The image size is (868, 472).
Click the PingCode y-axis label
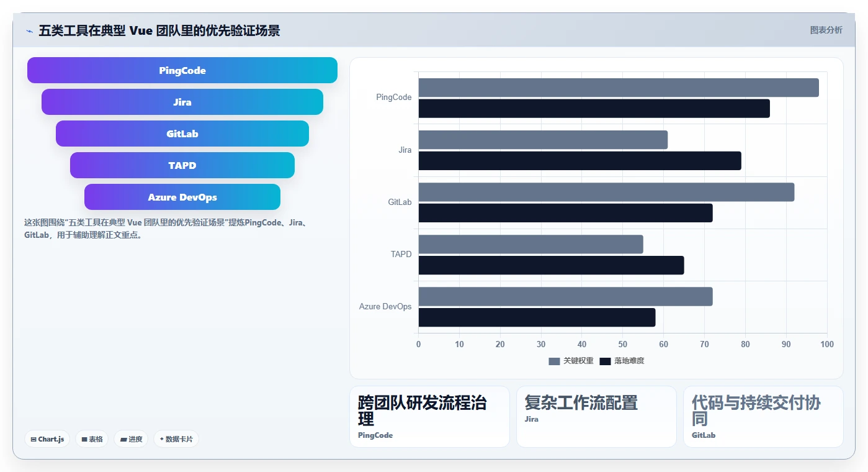[x=394, y=98]
